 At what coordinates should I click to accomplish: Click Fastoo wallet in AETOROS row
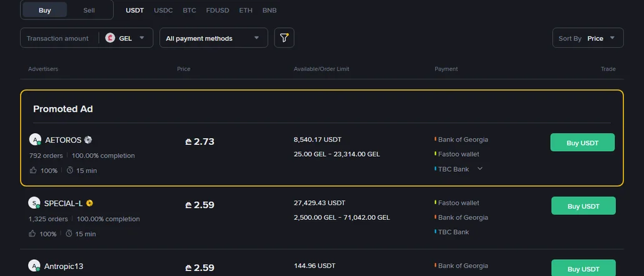pos(458,154)
